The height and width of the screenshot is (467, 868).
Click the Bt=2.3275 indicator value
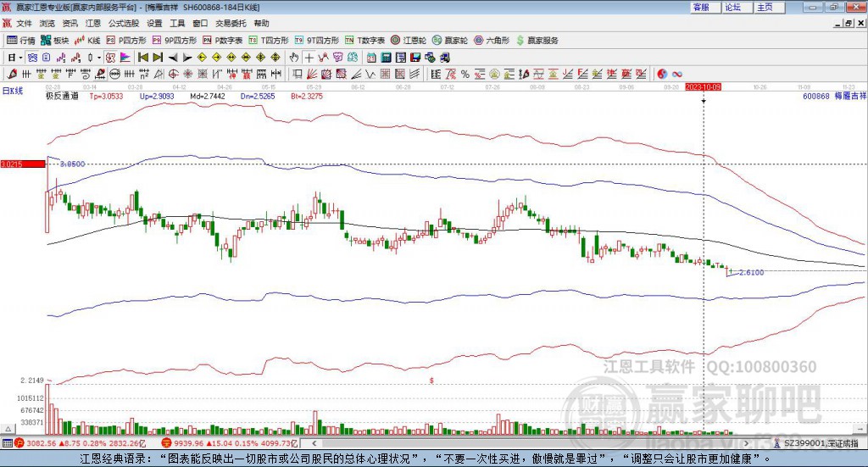(x=307, y=97)
